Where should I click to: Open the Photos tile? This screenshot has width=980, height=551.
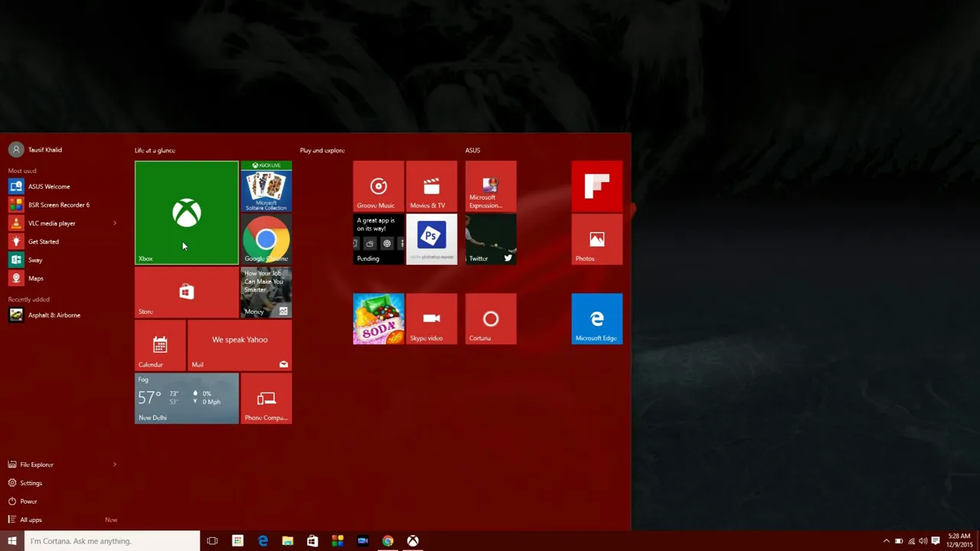click(x=597, y=240)
